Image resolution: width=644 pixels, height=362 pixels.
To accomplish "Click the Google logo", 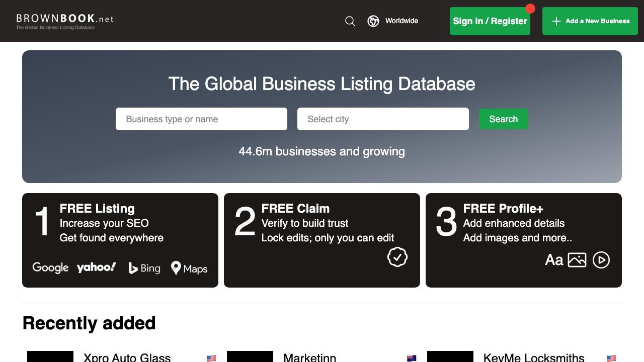I will coord(50,268).
